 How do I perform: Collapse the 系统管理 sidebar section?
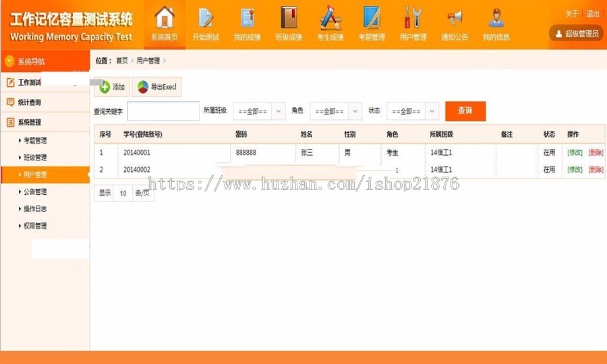click(x=45, y=122)
